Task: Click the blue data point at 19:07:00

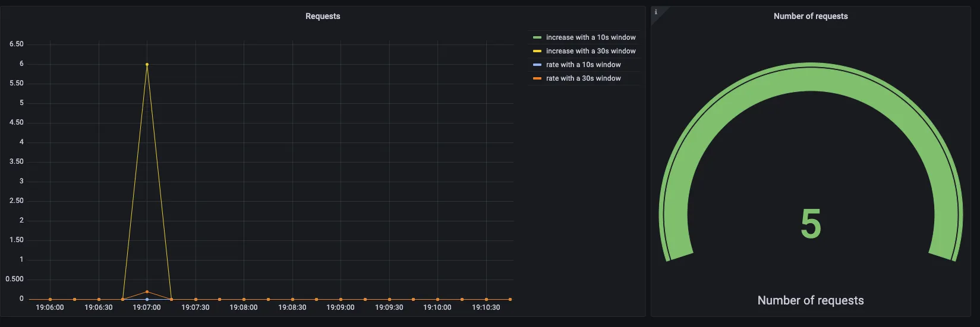Action: (x=147, y=299)
